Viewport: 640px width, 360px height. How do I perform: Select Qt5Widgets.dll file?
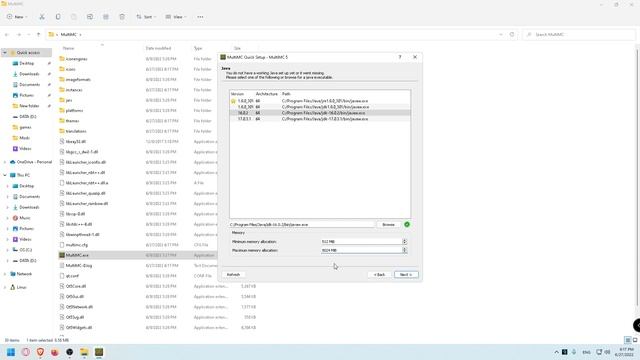tap(79, 327)
